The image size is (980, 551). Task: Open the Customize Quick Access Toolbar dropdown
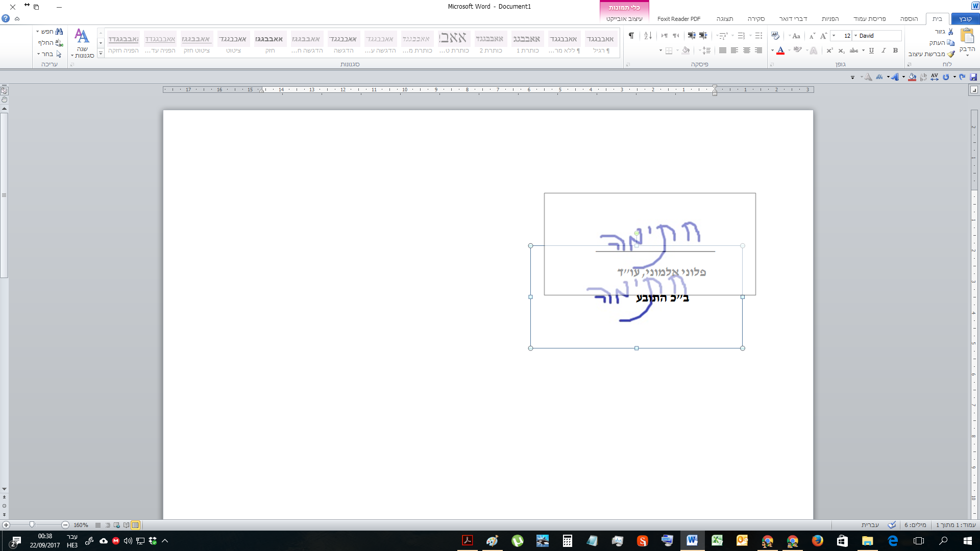[x=852, y=78]
